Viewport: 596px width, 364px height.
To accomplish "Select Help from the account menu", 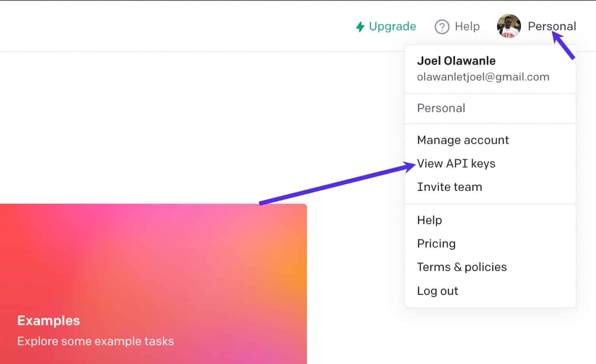I will 429,220.
